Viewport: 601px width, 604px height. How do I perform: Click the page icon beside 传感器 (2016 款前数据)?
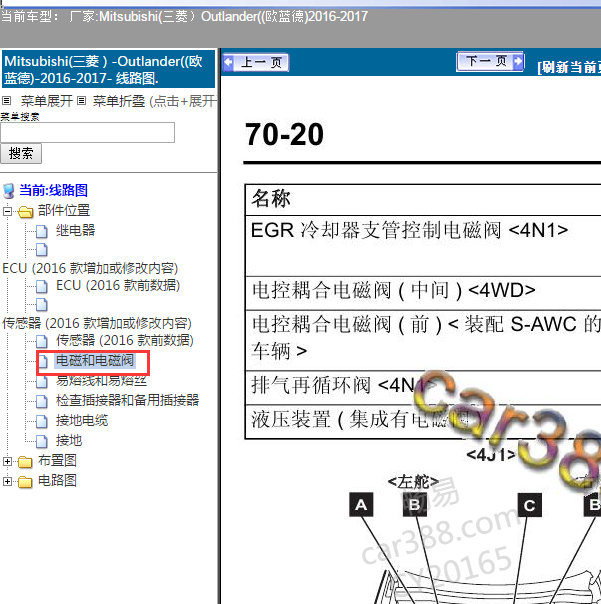[x=42, y=341]
